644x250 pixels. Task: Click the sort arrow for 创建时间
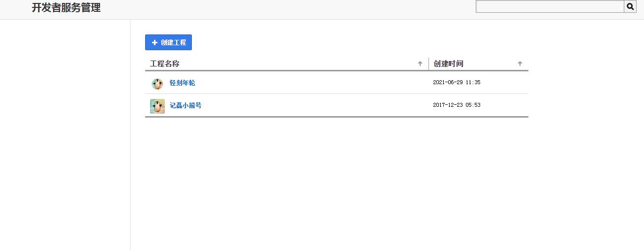tap(520, 63)
